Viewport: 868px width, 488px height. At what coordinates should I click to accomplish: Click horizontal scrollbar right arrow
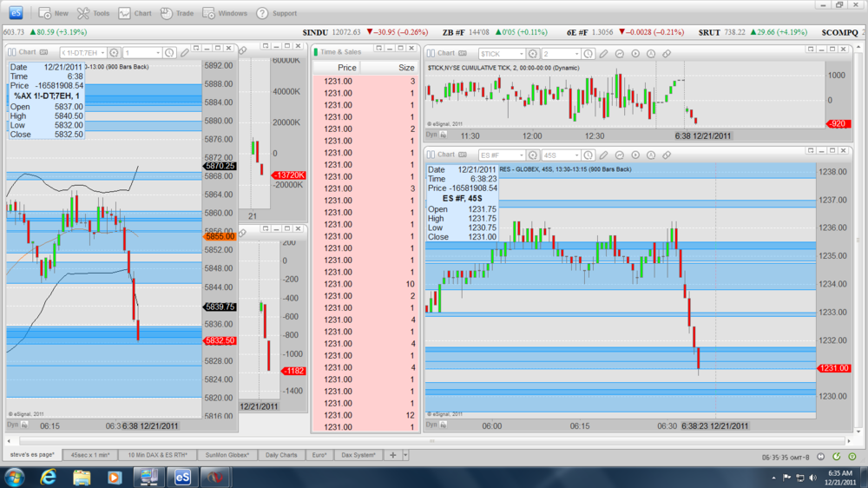[849, 441]
